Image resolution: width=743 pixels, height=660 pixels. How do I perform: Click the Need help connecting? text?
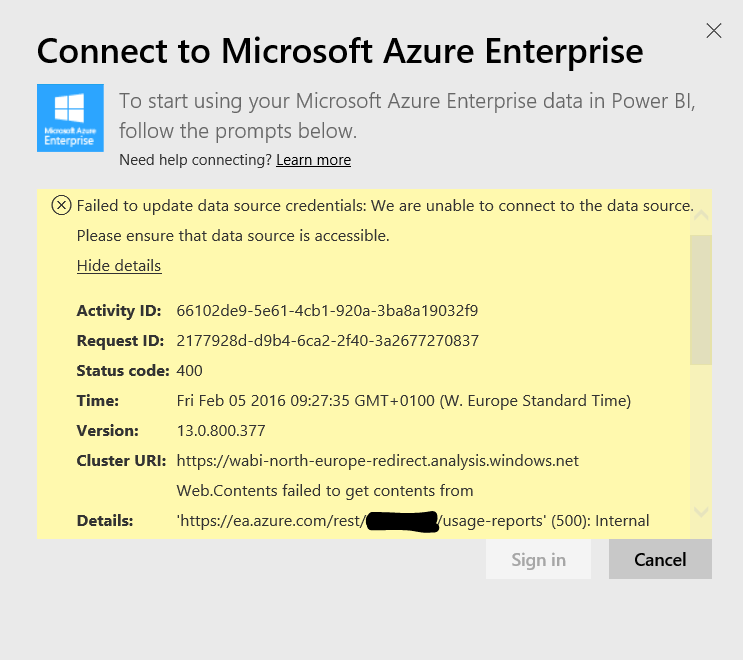[x=194, y=160]
